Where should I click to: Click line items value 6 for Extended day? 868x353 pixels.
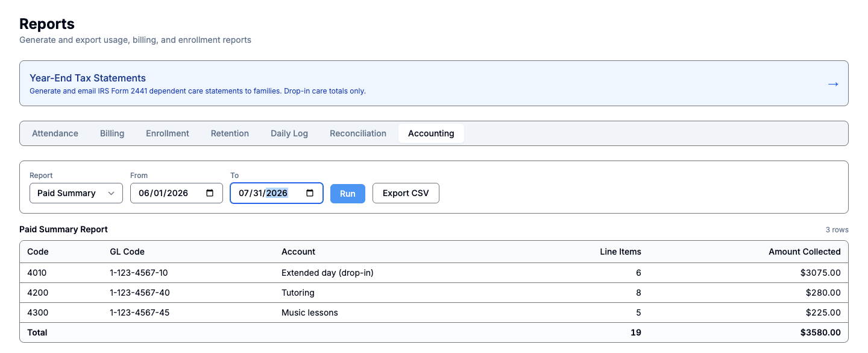tap(638, 273)
